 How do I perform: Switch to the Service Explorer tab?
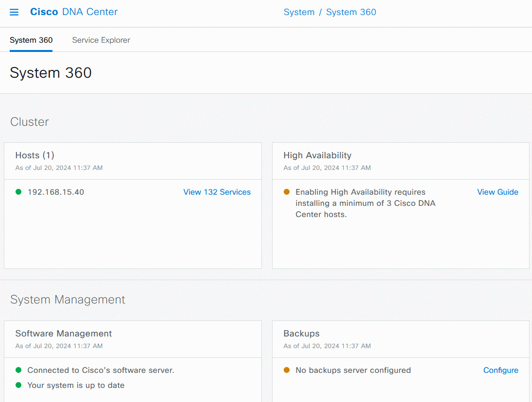pyautogui.click(x=101, y=40)
